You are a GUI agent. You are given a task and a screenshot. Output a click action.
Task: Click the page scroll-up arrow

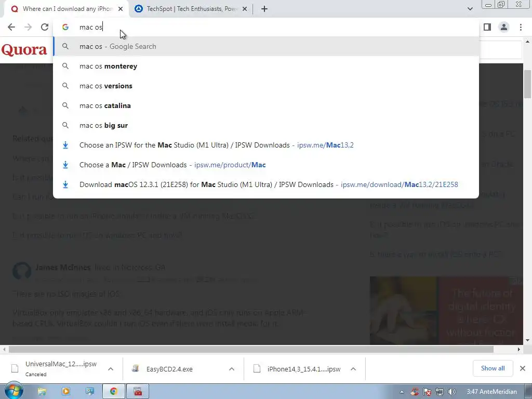tap(527, 42)
